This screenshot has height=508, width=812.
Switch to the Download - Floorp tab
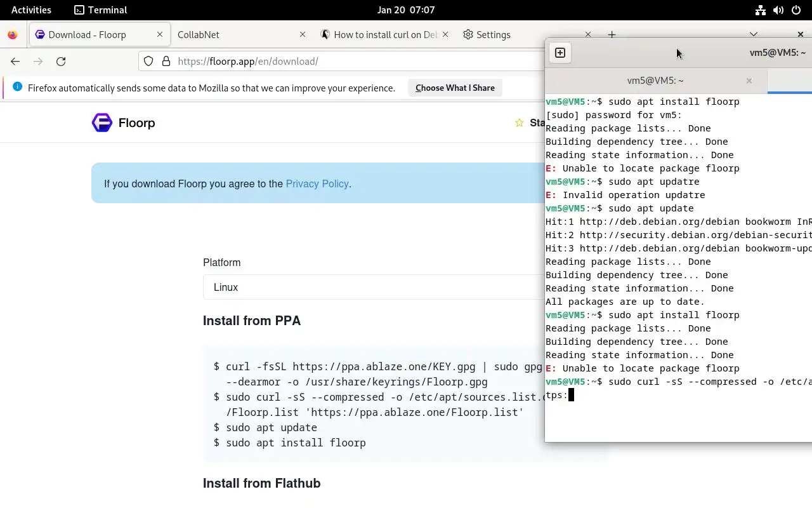pyautogui.click(x=100, y=35)
